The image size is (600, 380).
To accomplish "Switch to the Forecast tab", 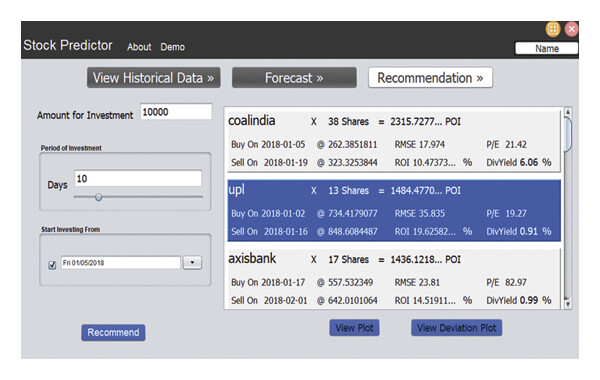I will 294,78.
